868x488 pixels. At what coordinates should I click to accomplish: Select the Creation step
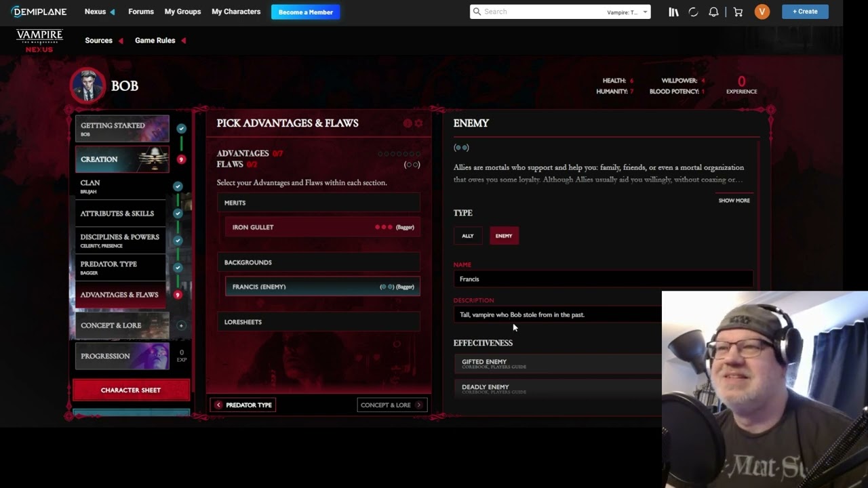122,159
